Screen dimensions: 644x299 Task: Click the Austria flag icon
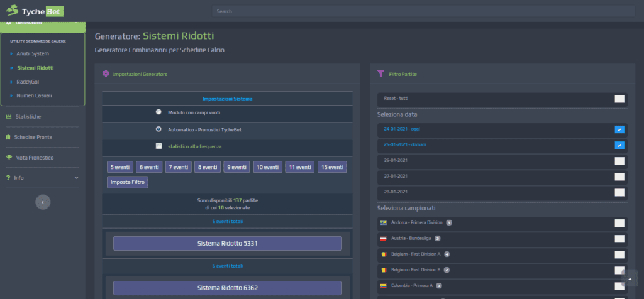tap(384, 238)
